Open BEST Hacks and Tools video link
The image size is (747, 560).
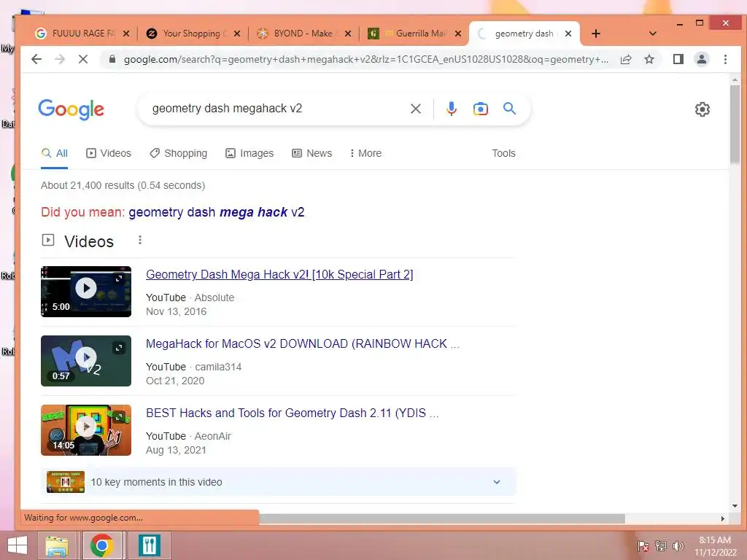pyautogui.click(x=292, y=413)
